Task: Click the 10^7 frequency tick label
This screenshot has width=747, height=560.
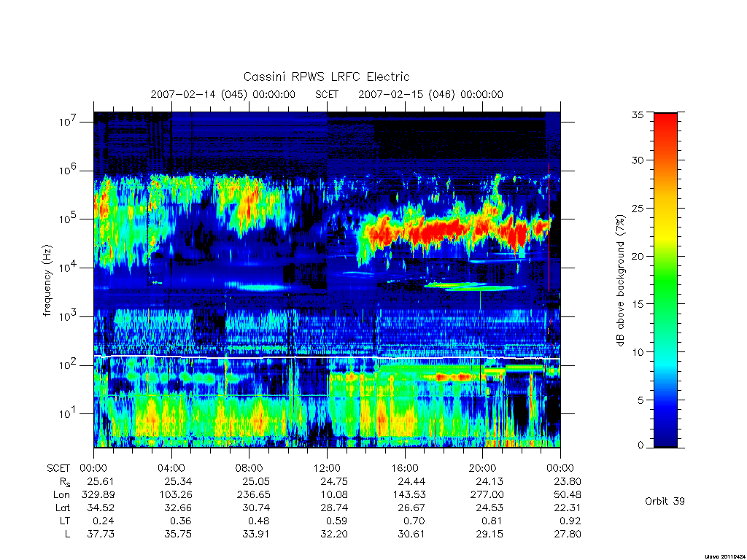Action: (x=69, y=122)
